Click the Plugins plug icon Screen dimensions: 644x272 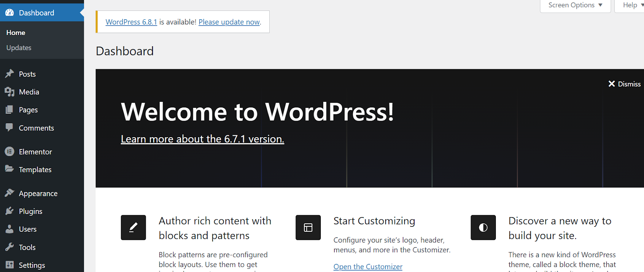point(10,211)
